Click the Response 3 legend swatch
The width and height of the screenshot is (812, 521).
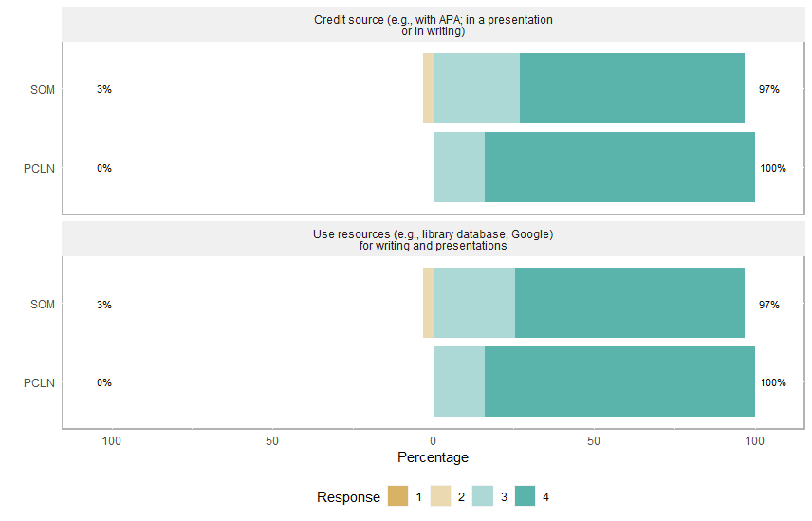(x=483, y=497)
